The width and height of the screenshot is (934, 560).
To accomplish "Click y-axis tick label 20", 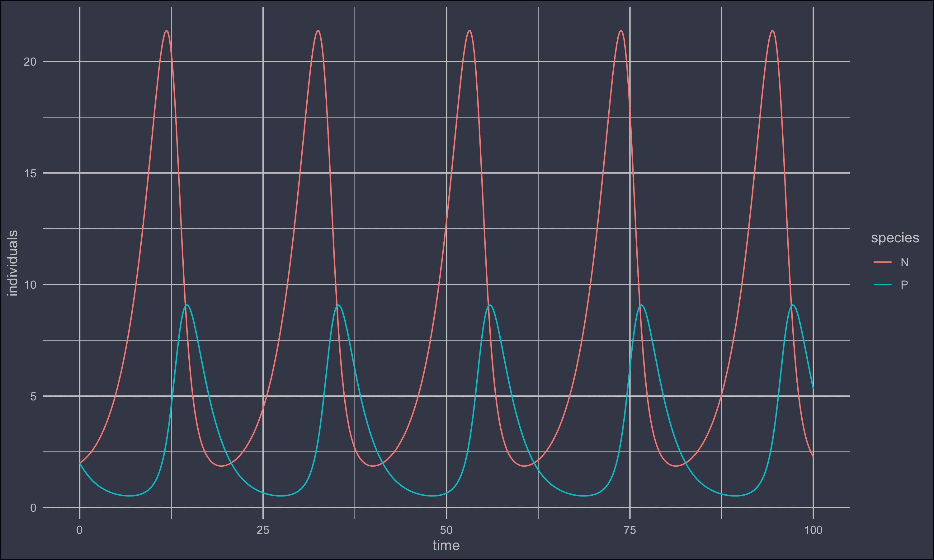I will 30,62.
